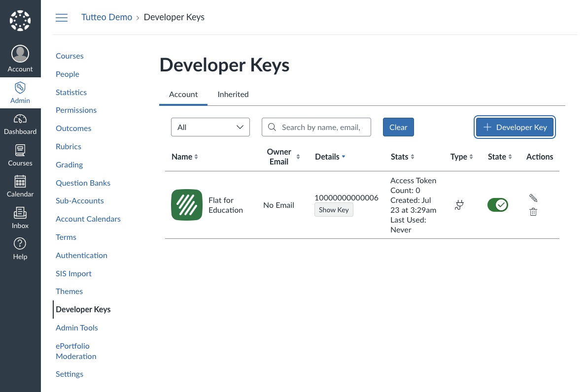Open the All filter dropdown

pyautogui.click(x=210, y=127)
